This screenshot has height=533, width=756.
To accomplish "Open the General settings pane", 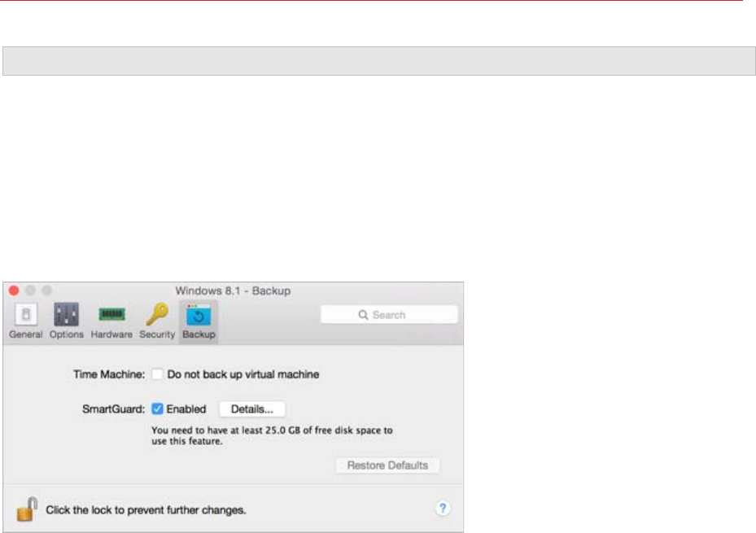I will tap(25, 321).
